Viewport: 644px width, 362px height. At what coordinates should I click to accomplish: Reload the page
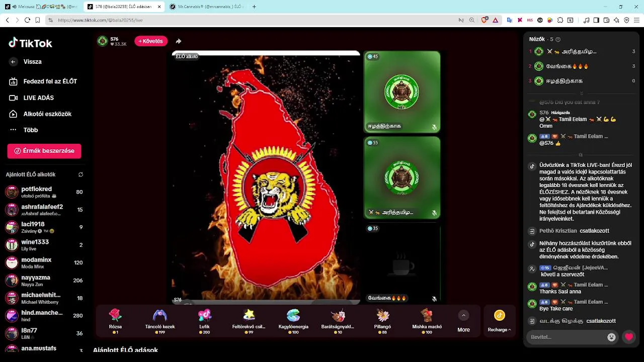(x=27, y=20)
